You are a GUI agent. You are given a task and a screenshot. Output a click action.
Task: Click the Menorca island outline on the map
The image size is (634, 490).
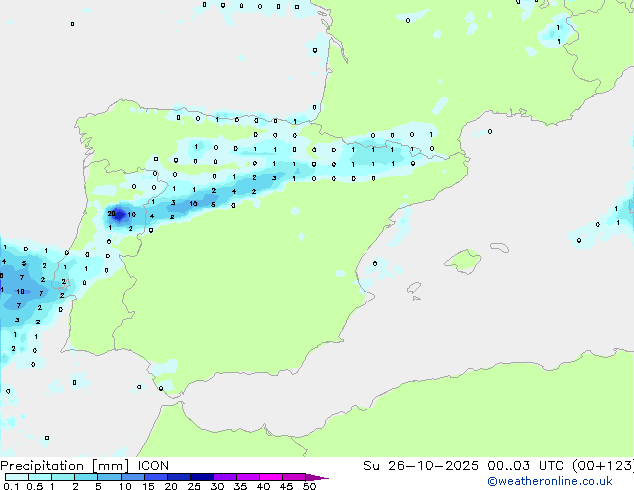pyautogui.click(x=499, y=247)
